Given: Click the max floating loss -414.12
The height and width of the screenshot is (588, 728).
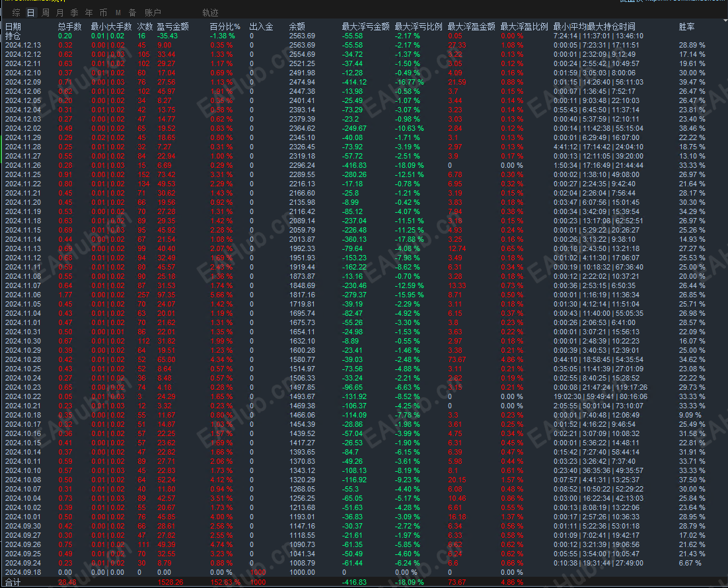Looking at the screenshot, I should [x=354, y=82].
